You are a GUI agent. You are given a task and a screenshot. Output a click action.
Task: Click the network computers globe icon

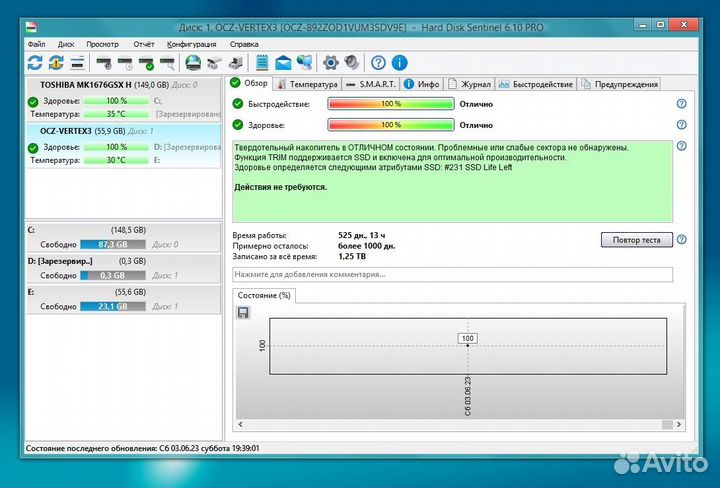tap(304, 62)
